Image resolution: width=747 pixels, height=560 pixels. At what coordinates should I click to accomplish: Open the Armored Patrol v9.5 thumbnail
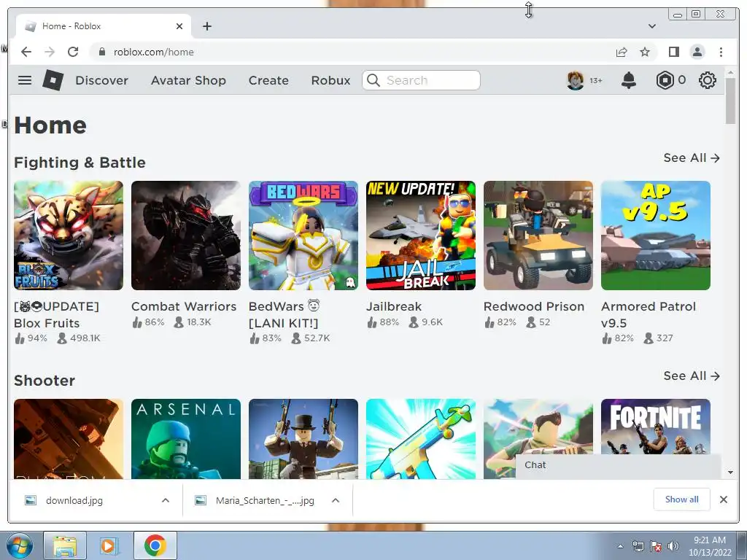point(656,236)
